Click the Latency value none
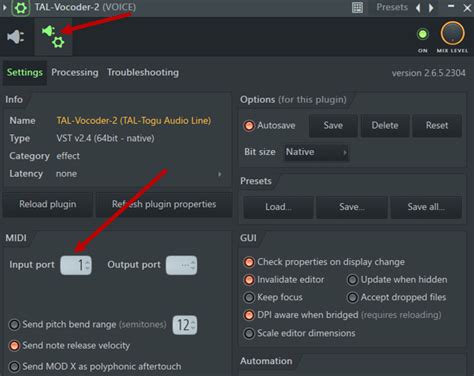 [x=66, y=174]
